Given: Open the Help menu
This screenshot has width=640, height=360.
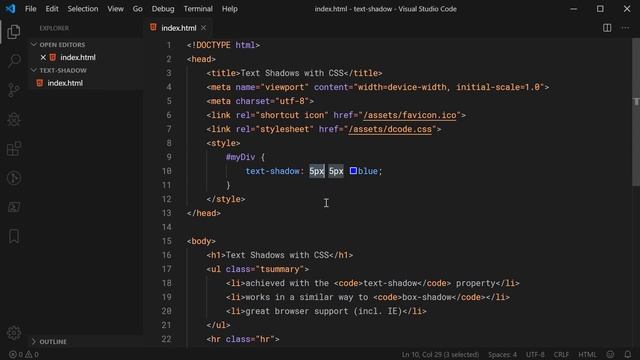Looking at the screenshot, I should [230, 9].
